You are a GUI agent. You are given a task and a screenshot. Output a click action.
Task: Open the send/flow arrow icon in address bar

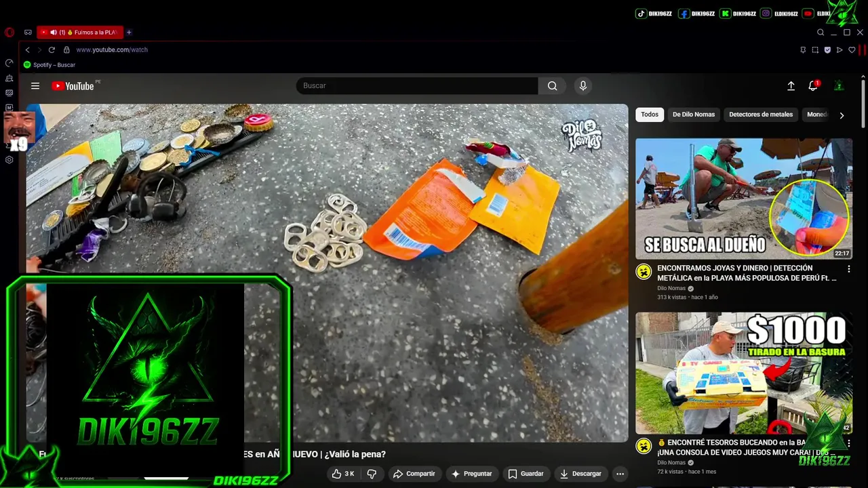click(x=840, y=49)
